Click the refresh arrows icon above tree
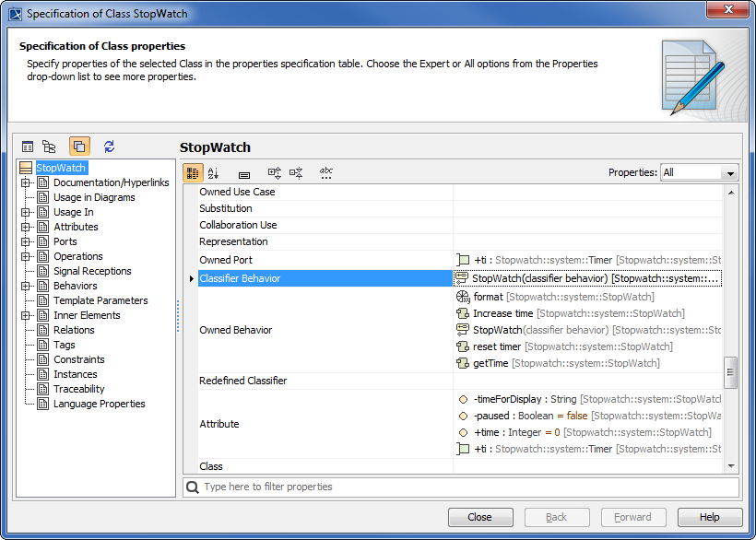The image size is (756, 540). click(x=109, y=147)
